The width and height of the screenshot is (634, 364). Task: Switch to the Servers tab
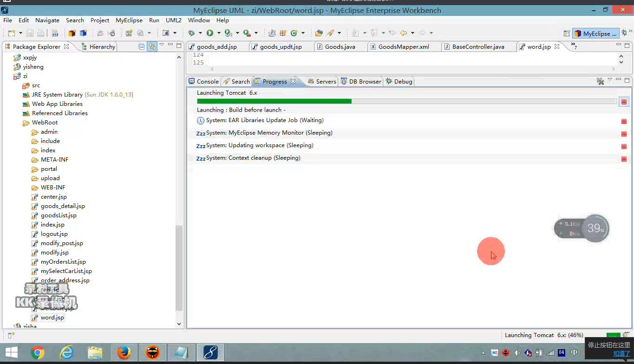tap(322, 81)
